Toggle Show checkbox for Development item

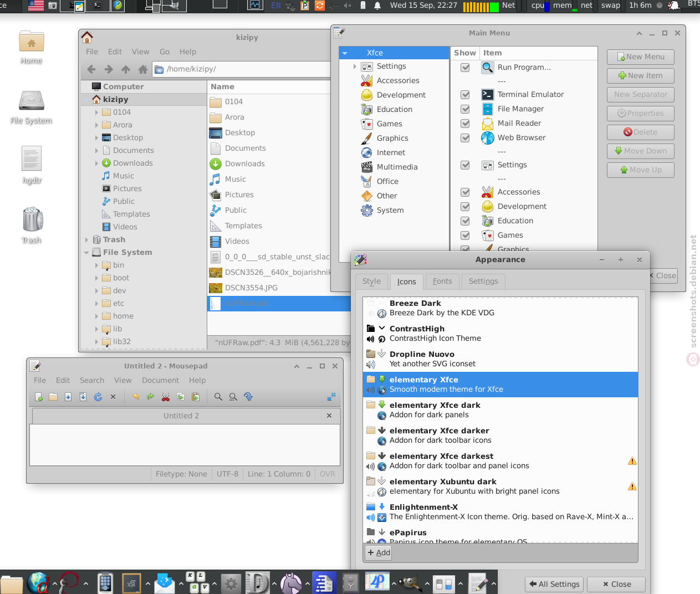click(466, 207)
